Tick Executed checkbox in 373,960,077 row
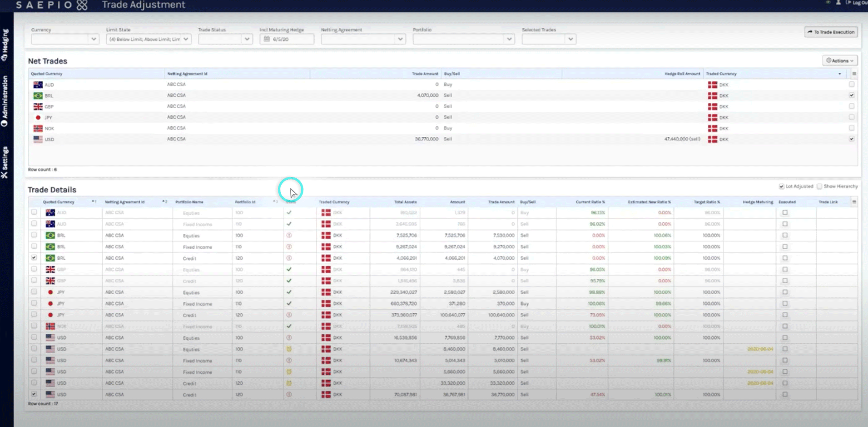Image resolution: width=868 pixels, height=427 pixels. pos(785,315)
